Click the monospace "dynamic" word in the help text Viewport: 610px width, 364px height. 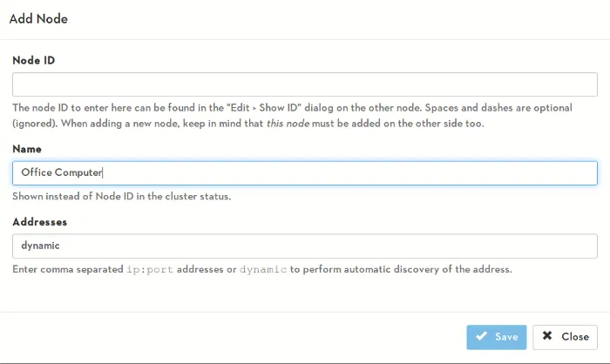(x=263, y=269)
